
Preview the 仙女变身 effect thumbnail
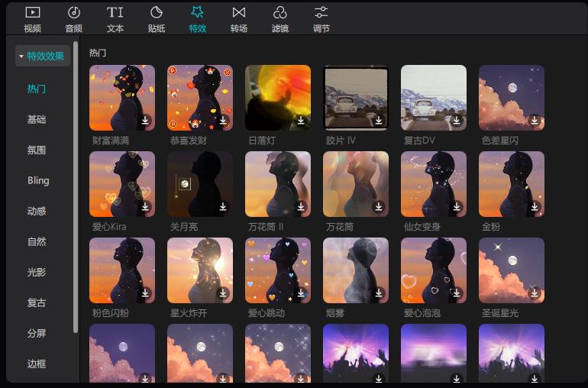pyautogui.click(x=434, y=184)
